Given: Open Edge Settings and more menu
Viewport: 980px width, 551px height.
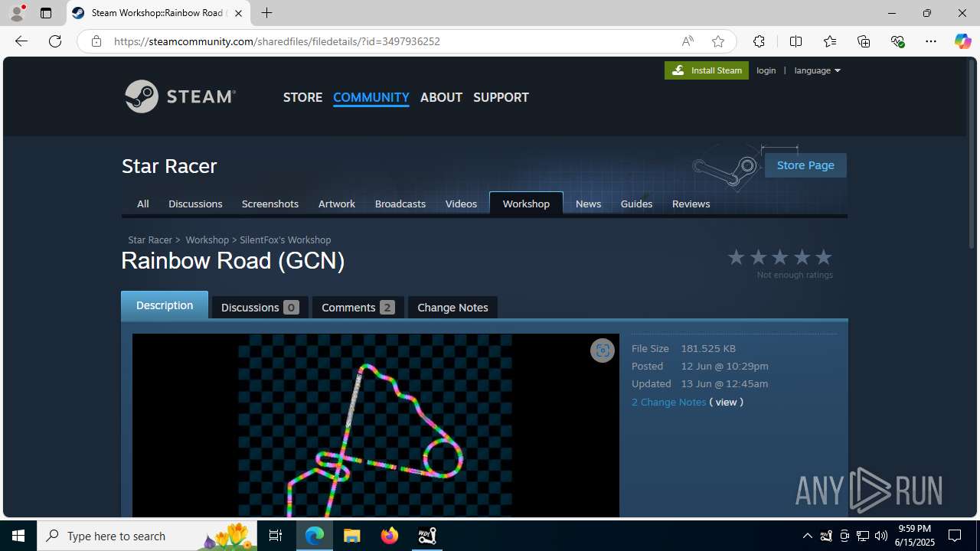Looking at the screenshot, I should (x=931, y=41).
